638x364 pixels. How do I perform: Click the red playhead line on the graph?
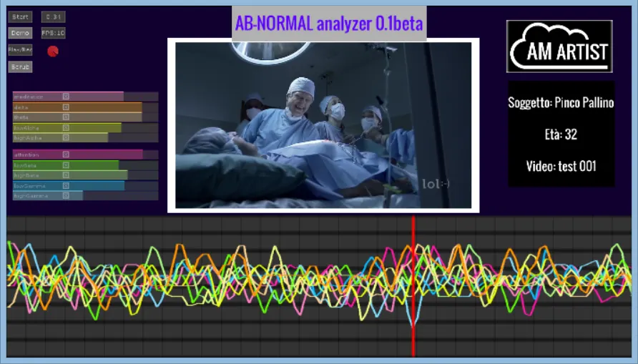[x=413, y=286]
